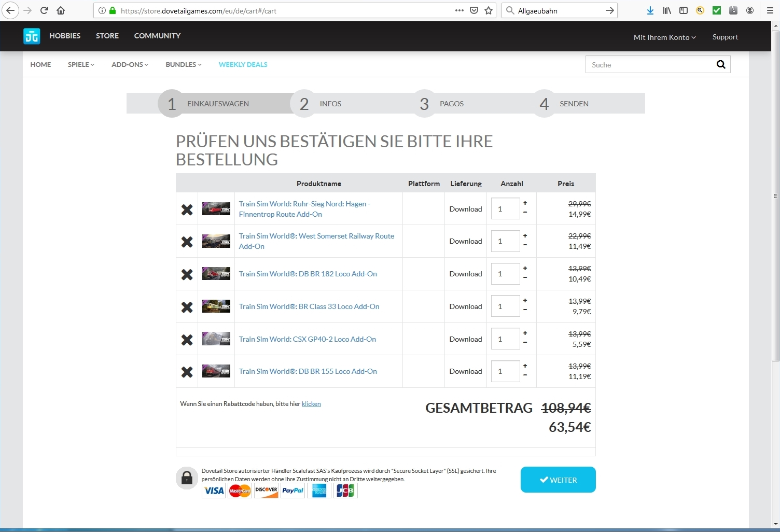Open the COMMUNITY top navigation item
The height and width of the screenshot is (532, 780).
pyautogui.click(x=157, y=36)
